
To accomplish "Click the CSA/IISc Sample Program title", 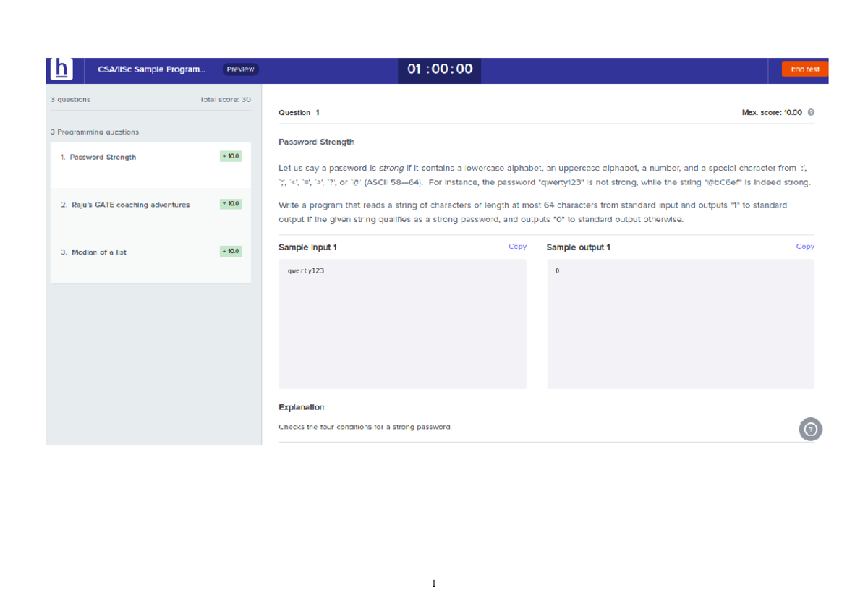I will [x=151, y=69].
